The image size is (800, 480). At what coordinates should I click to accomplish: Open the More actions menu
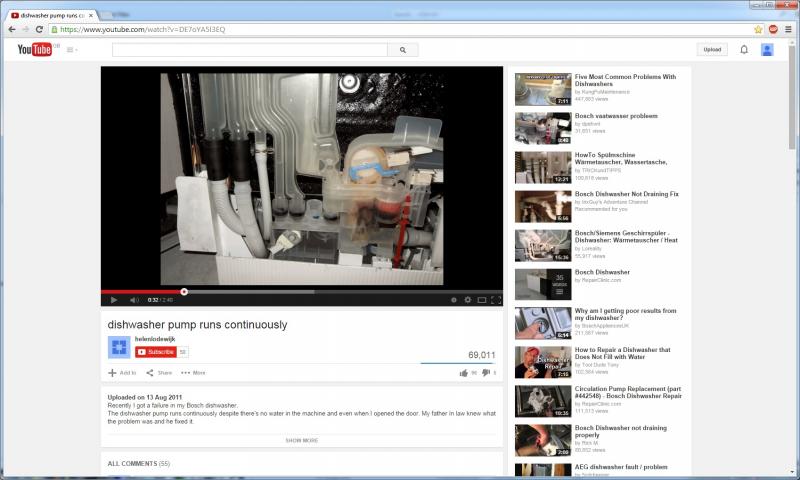point(193,373)
